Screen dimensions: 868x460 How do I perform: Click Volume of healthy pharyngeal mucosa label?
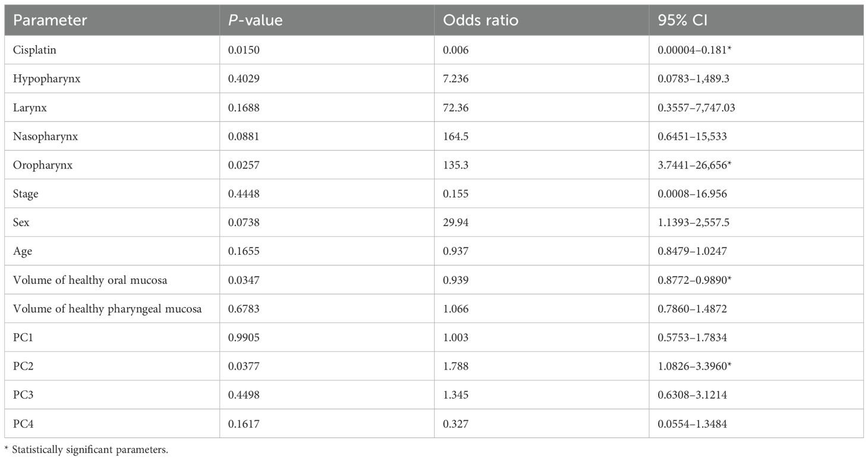click(x=107, y=309)
